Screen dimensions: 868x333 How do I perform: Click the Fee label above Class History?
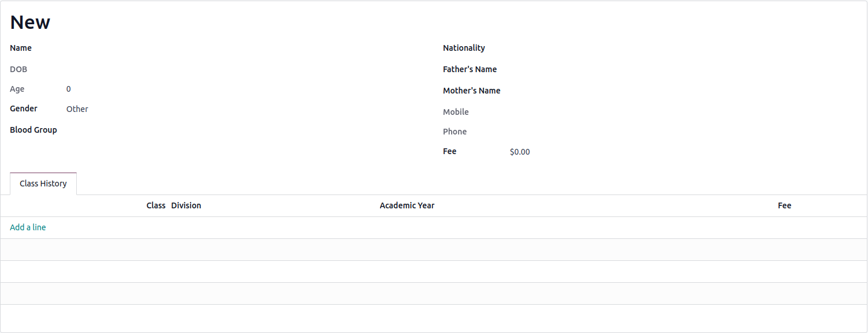449,151
